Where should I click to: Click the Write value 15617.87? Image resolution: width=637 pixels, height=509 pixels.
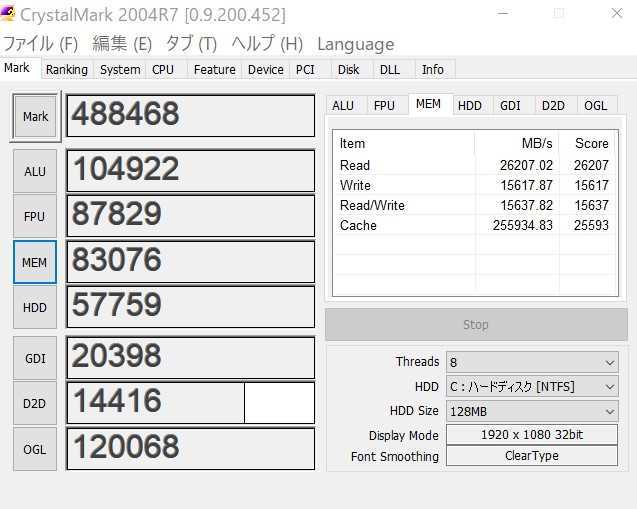point(526,185)
